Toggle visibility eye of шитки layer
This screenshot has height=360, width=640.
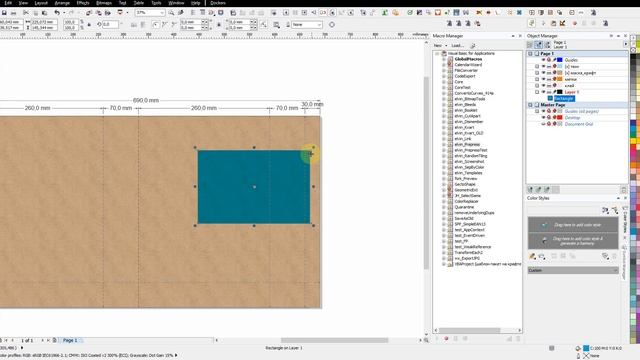point(544,79)
